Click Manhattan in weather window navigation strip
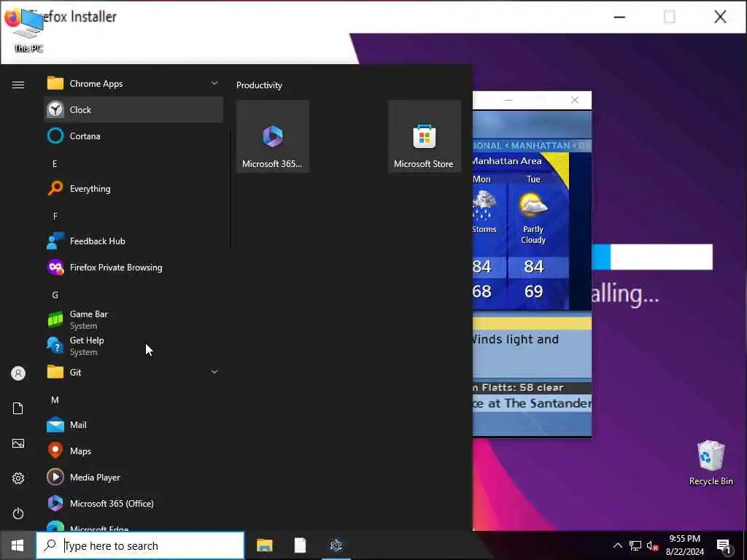 541,145
